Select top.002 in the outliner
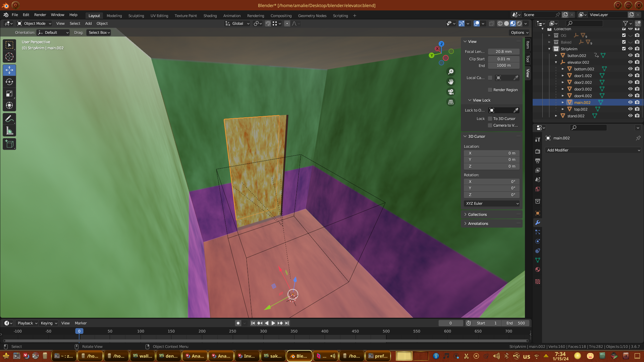Image resolution: width=644 pixels, height=362 pixels. 581,109
